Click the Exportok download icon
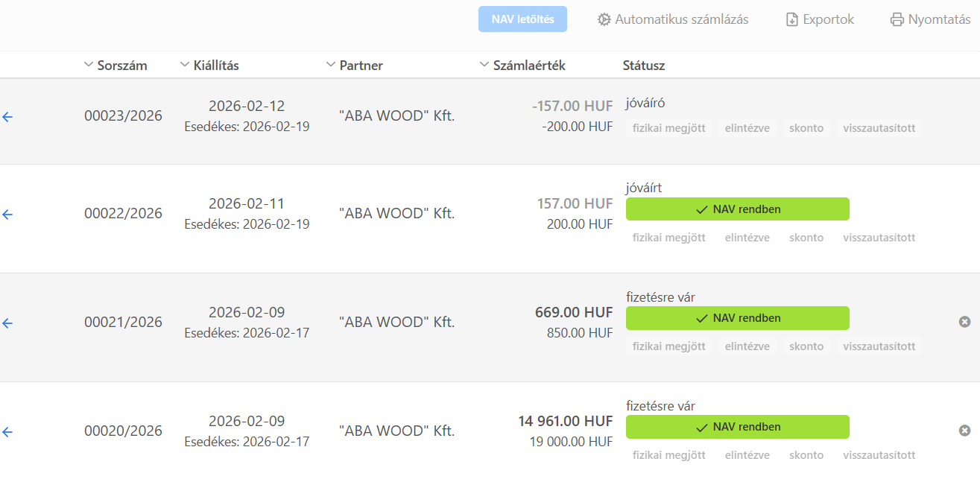The height and width of the screenshot is (479, 980). [x=792, y=19]
